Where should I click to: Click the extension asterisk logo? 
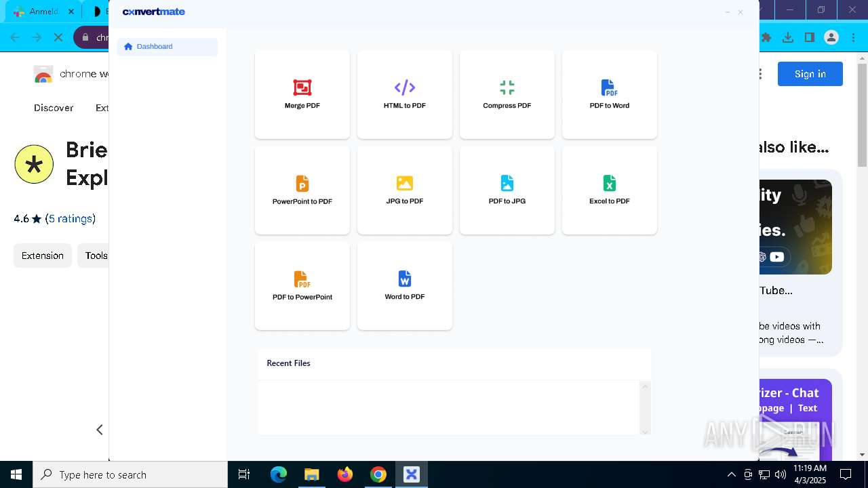pyautogui.click(x=34, y=164)
